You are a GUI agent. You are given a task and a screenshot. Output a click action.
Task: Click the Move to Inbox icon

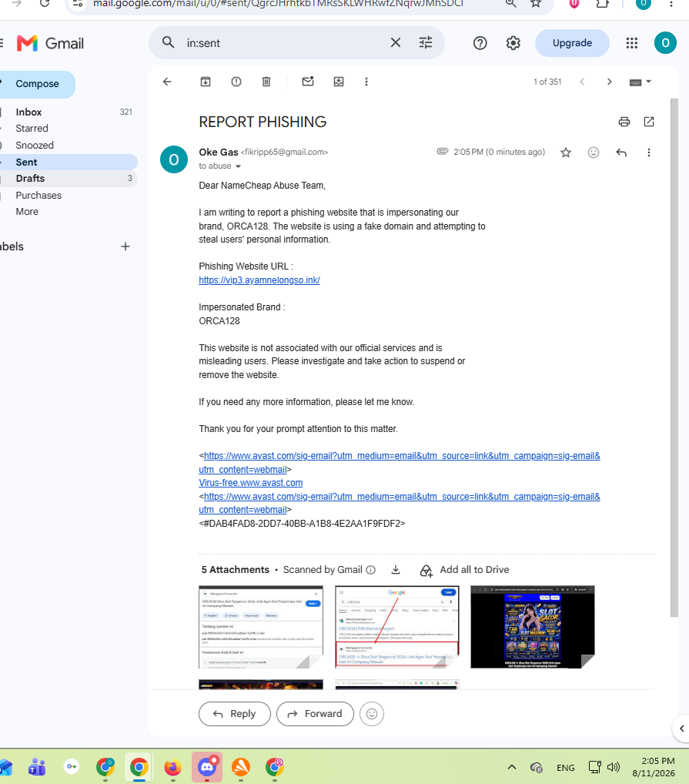click(x=338, y=82)
